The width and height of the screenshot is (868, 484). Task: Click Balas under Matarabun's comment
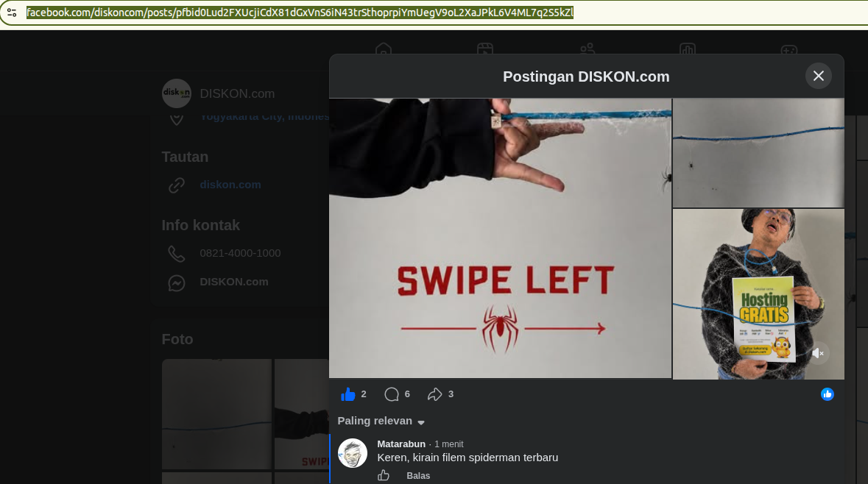coord(418,476)
